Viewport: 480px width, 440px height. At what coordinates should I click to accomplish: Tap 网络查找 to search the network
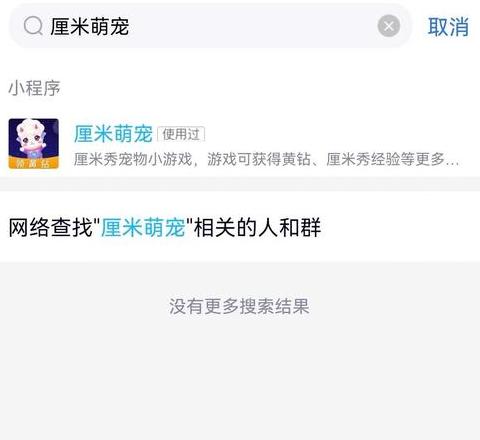point(50,228)
